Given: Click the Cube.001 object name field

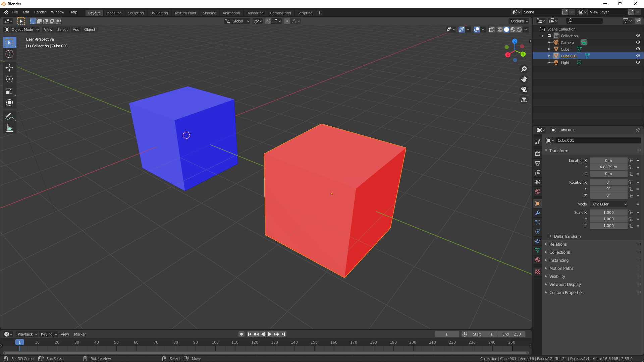Looking at the screenshot, I should [598, 140].
